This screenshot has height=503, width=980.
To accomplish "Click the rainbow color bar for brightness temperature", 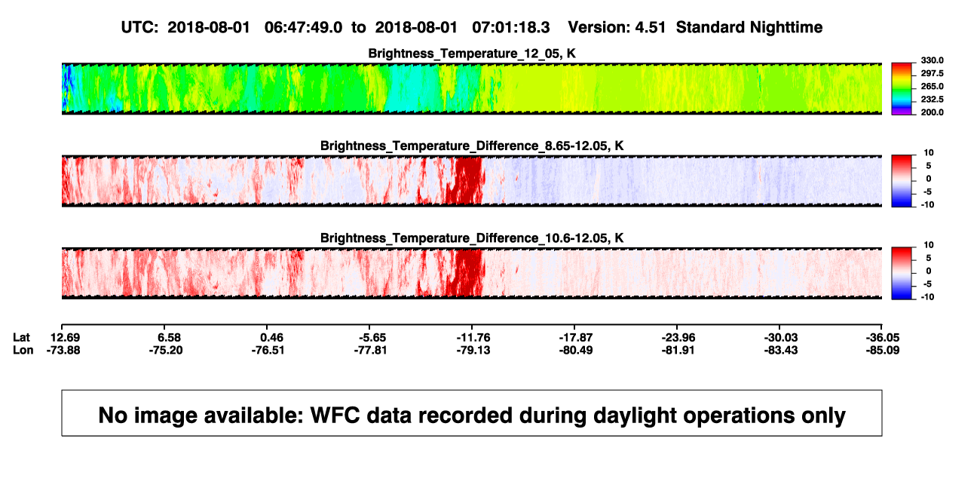I will [902, 89].
